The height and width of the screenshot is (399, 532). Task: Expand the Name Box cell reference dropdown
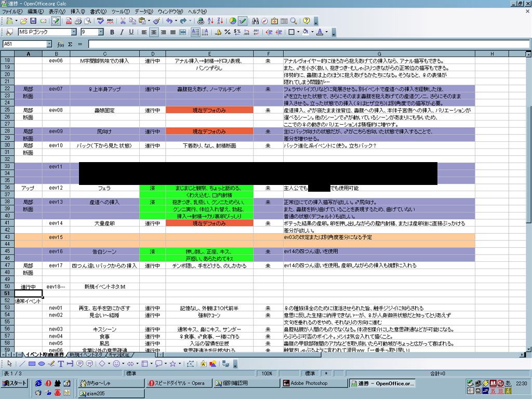(x=49, y=44)
